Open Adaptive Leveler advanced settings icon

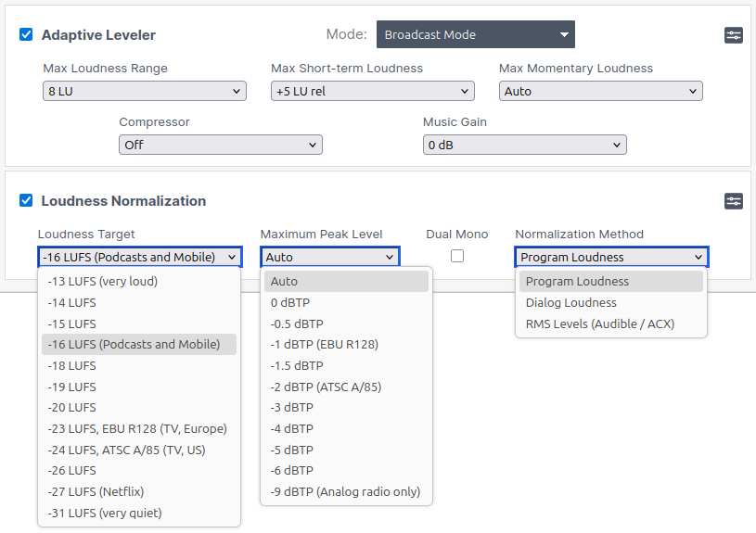[734, 35]
